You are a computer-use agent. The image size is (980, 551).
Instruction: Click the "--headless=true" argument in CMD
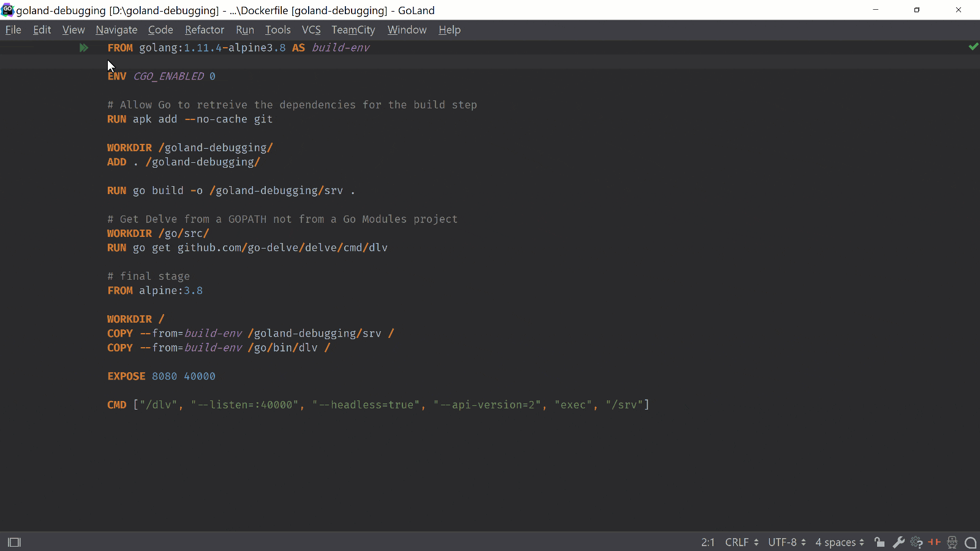366,405
